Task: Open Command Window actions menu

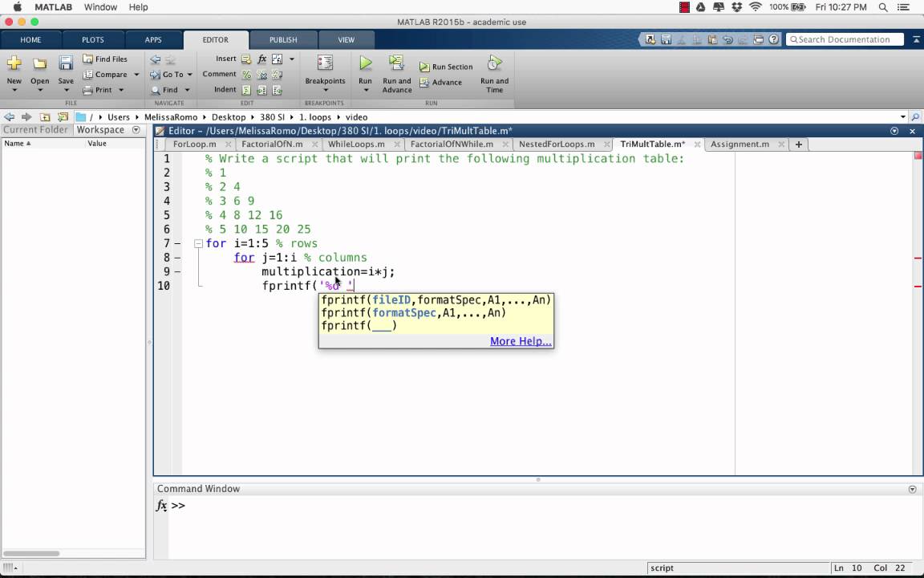Action: [912, 489]
